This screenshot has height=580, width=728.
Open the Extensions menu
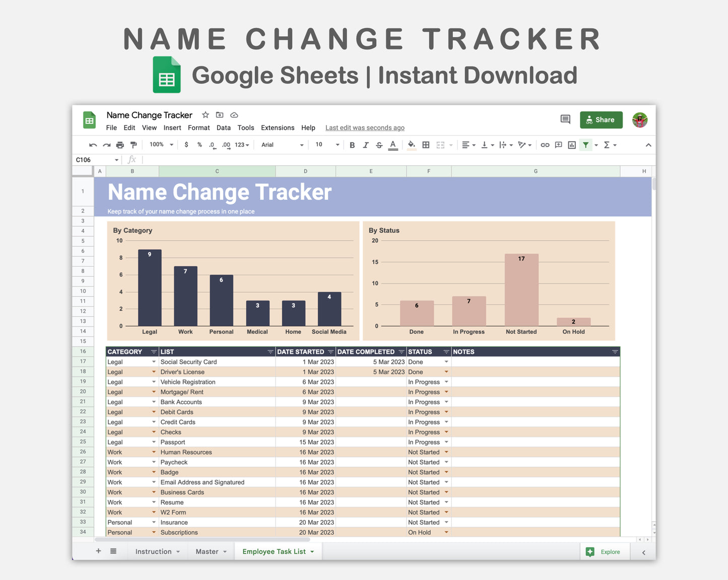pyautogui.click(x=277, y=127)
